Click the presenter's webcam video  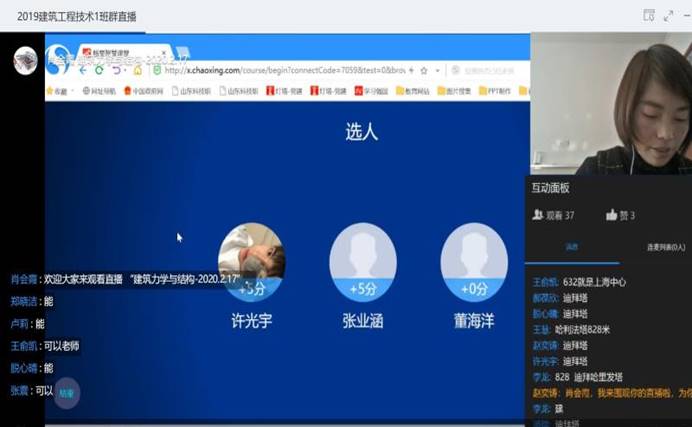(610, 105)
